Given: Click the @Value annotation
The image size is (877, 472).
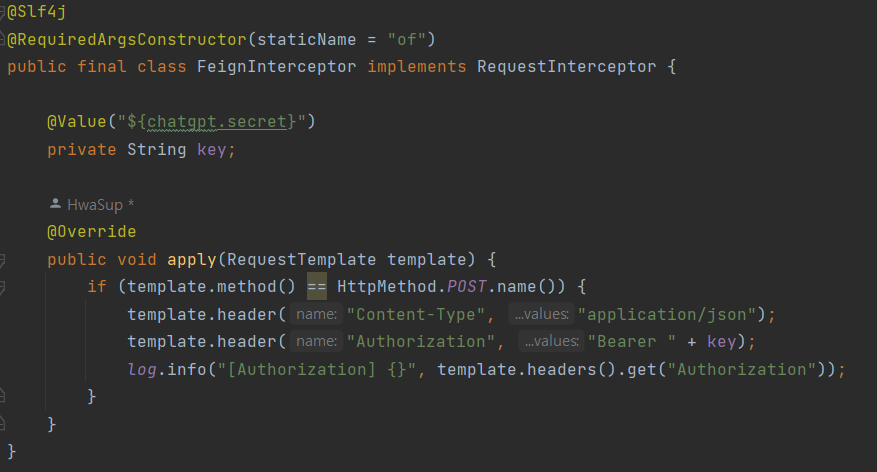Looking at the screenshot, I should 77,121.
